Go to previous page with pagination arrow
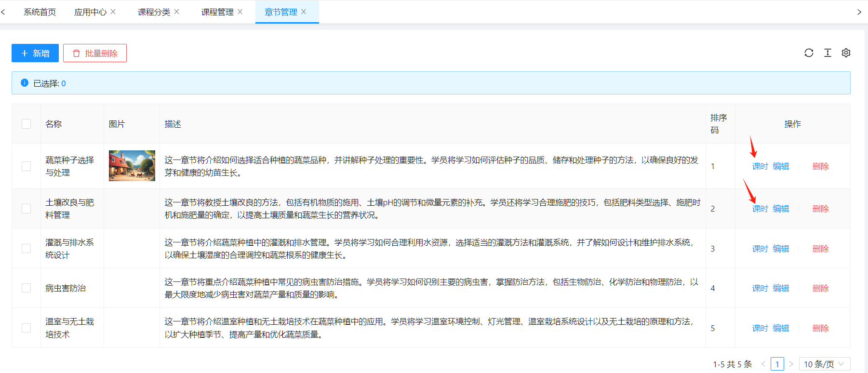Screen dimensions: 868x373 pyautogui.click(x=763, y=364)
